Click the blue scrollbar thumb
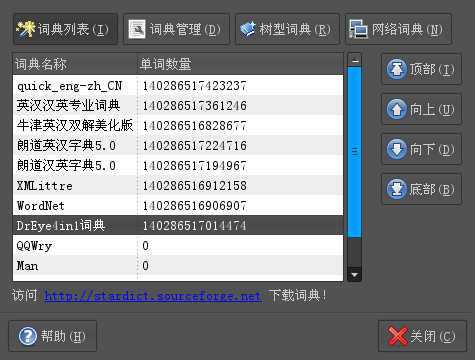The height and width of the screenshot is (360, 475). coord(355,152)
